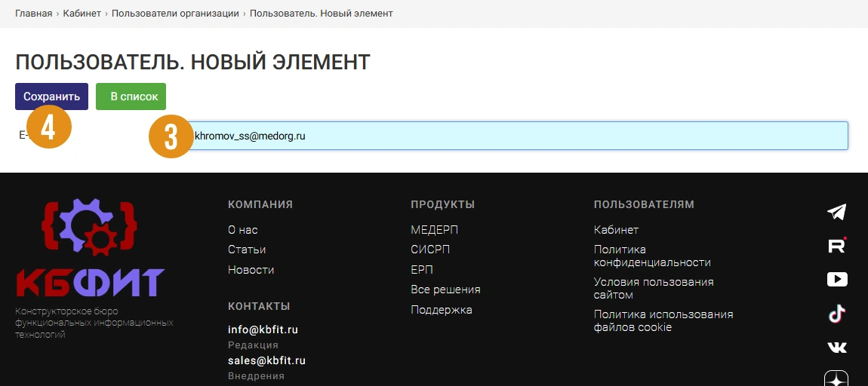Click the ПРОДУКТЫ footer heading

tap(443, 204)
